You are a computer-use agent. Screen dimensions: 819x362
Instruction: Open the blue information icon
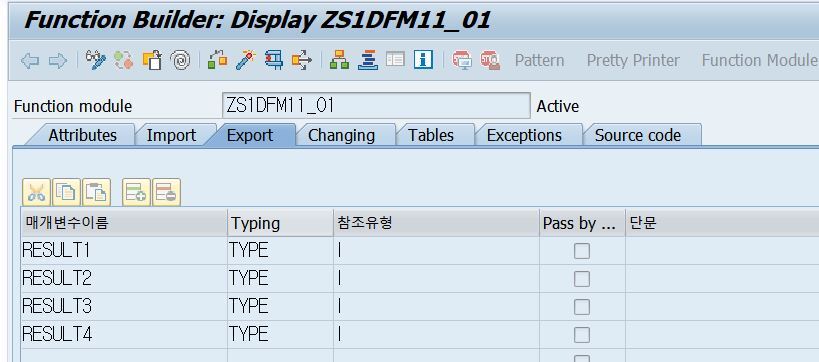(x=424, y=60)
